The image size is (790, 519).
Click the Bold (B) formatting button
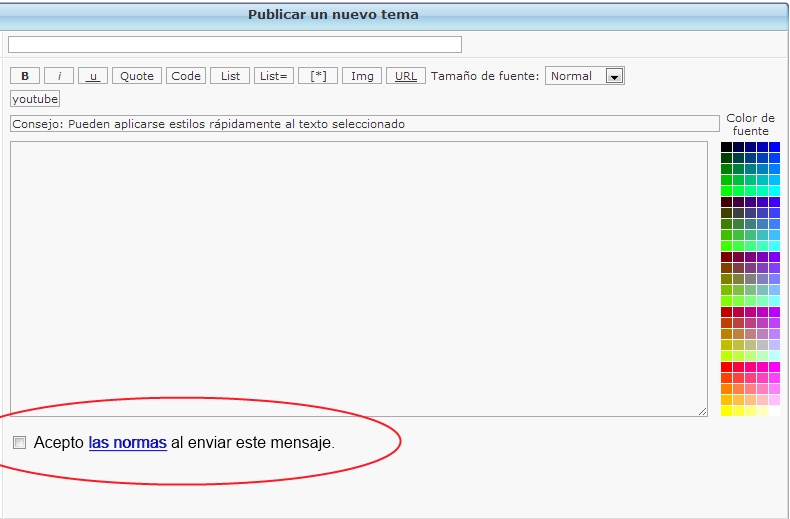coord(25,76)
